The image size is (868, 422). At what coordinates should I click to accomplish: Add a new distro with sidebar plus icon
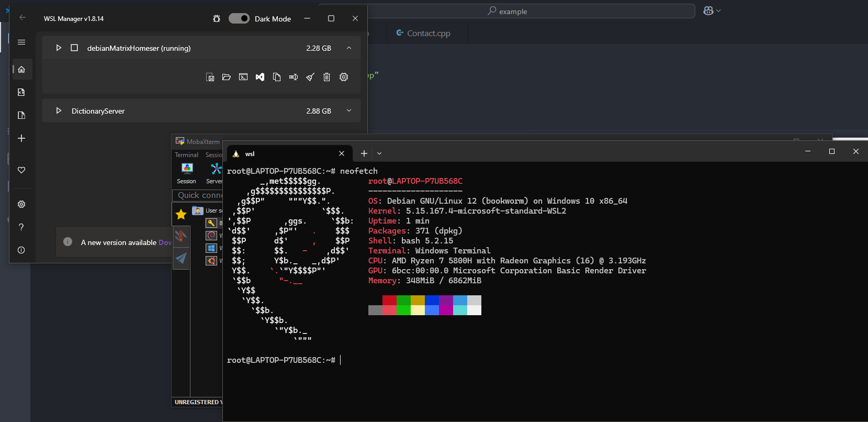click(21, 138)
